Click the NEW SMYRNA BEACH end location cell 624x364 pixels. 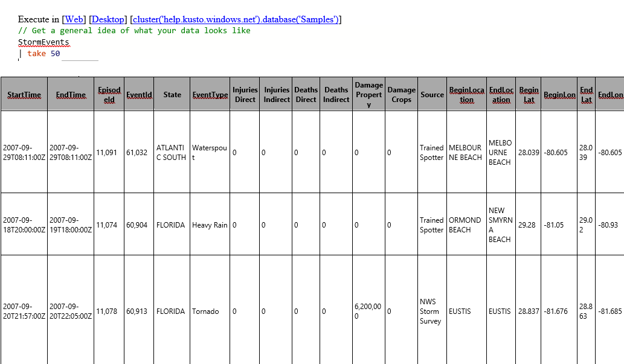pos(501,225)
